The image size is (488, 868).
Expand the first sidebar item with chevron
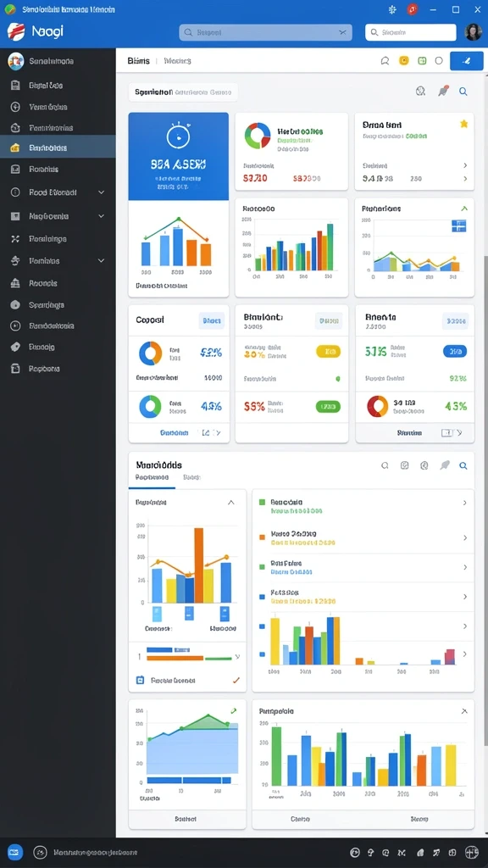pos(58,192)
